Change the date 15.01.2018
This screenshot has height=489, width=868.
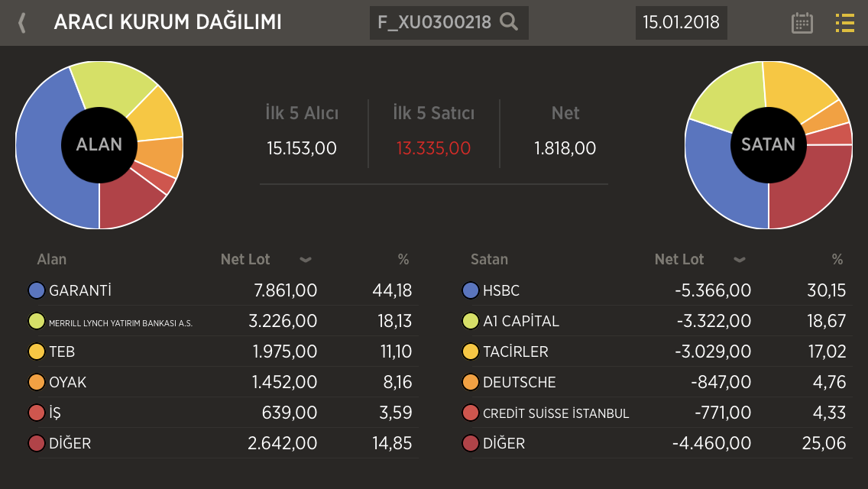681,23
